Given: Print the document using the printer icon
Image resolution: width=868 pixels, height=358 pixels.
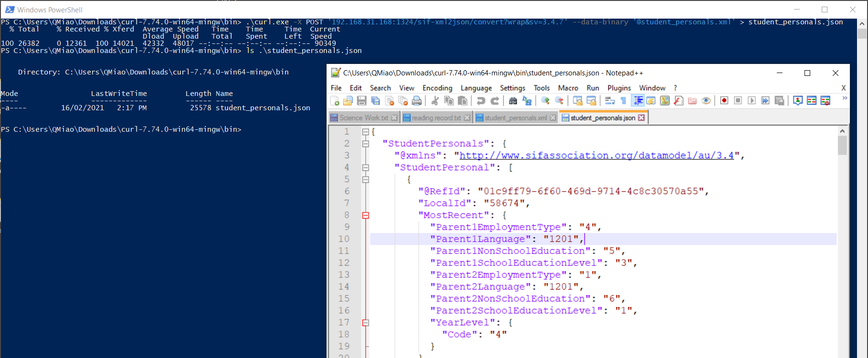Looking at the screenshot, I should tap(417, 101).
